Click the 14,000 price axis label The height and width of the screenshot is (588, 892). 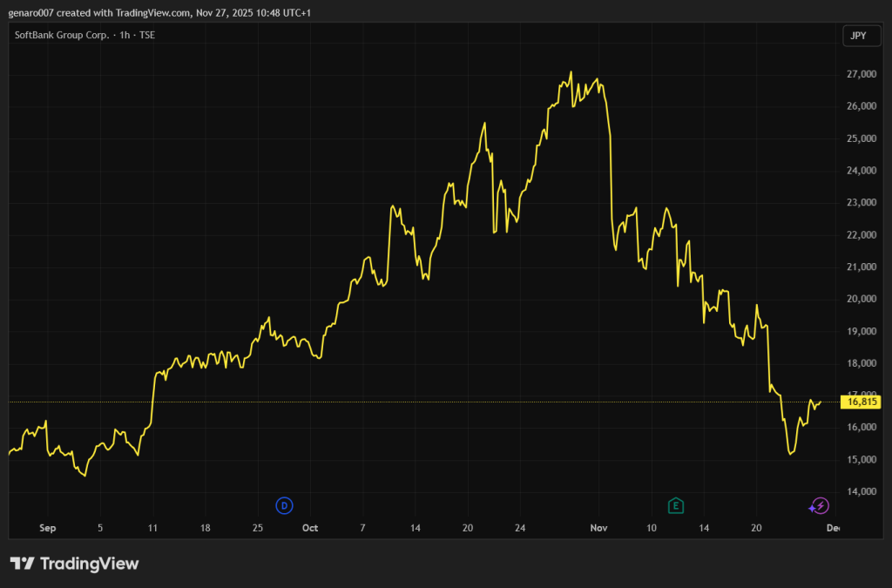coord(861,492)
